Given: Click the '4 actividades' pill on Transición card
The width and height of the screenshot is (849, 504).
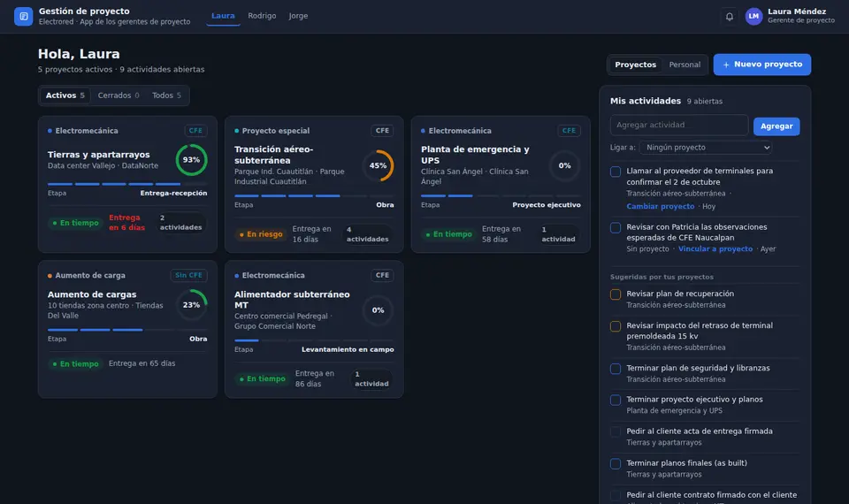Looking at the screenshot, I should coord(367,233).
